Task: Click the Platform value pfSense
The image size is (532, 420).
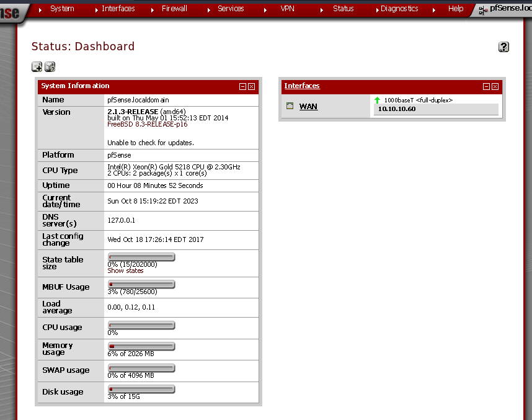Action: pos(119,155)
